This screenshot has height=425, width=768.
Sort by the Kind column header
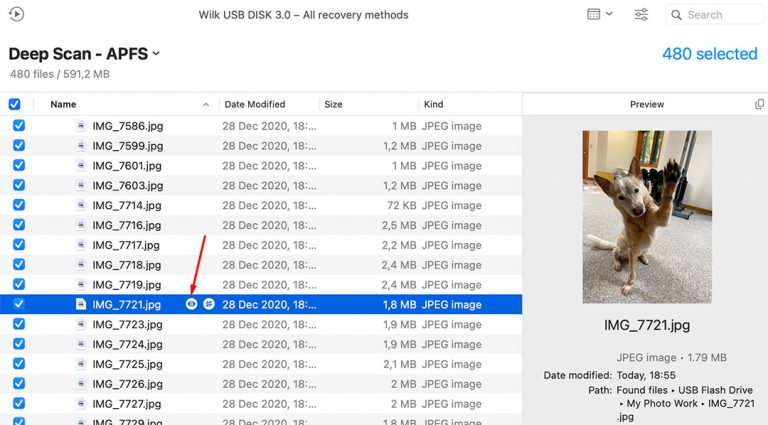(x=434, y=104)
